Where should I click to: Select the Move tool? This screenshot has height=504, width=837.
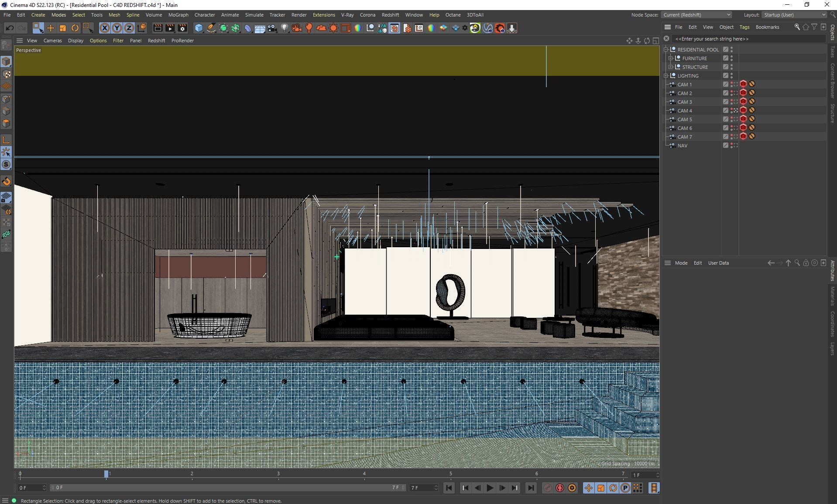(51, 28)
